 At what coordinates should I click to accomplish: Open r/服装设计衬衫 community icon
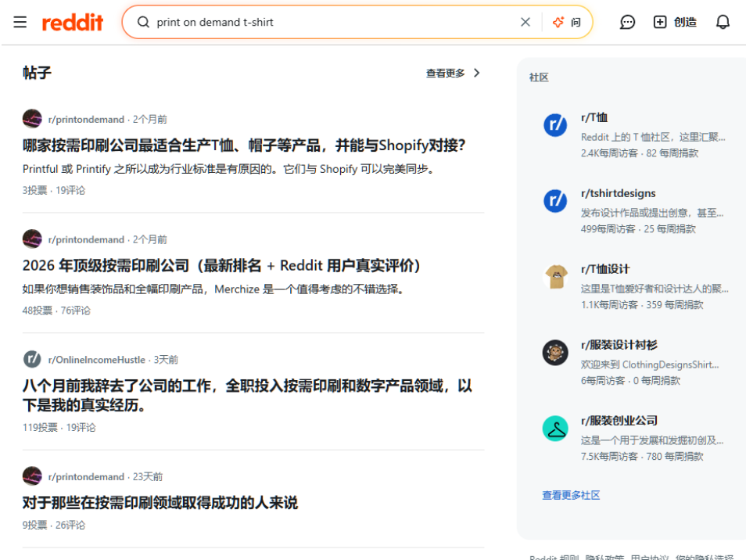click(x=555, y=353)
